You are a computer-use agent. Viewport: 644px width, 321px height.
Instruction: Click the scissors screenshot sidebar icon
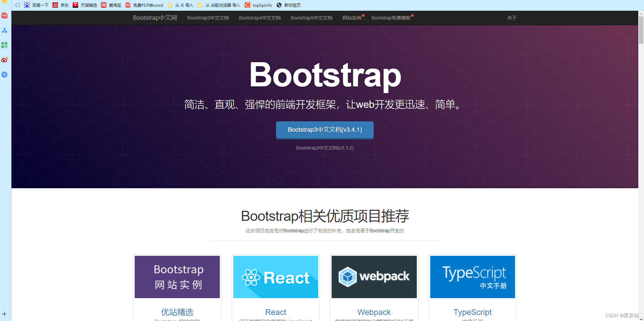pos(4,30)
